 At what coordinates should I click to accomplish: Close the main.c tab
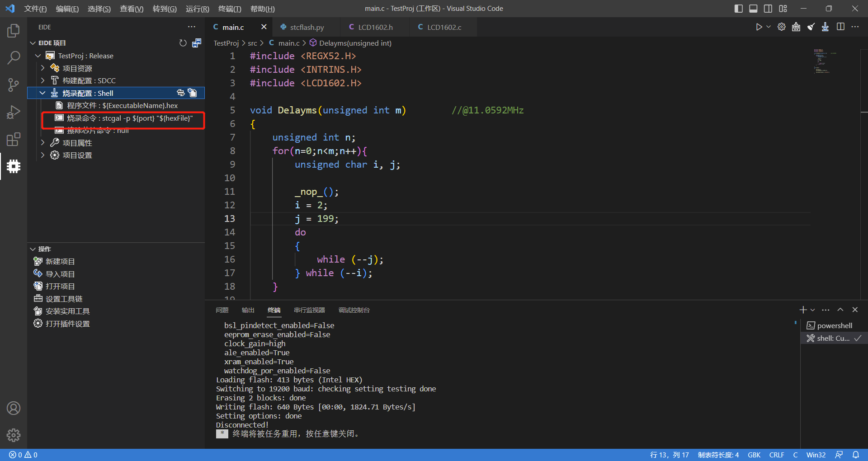click(x=264, y=27)
